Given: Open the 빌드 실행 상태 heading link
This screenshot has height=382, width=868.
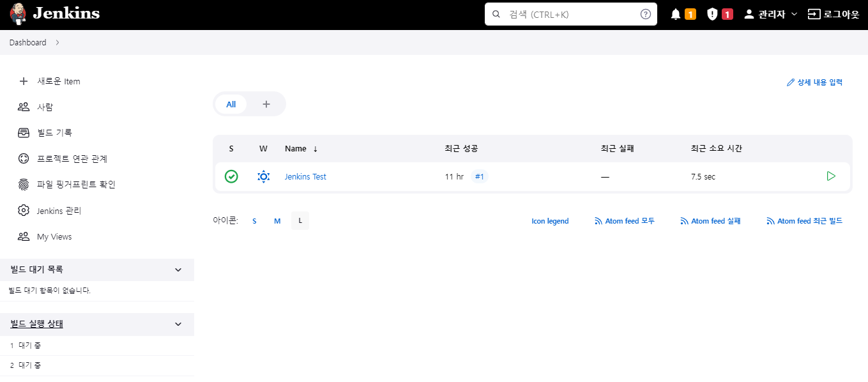Looking at the screenshot, I should [x=37, y=324].
